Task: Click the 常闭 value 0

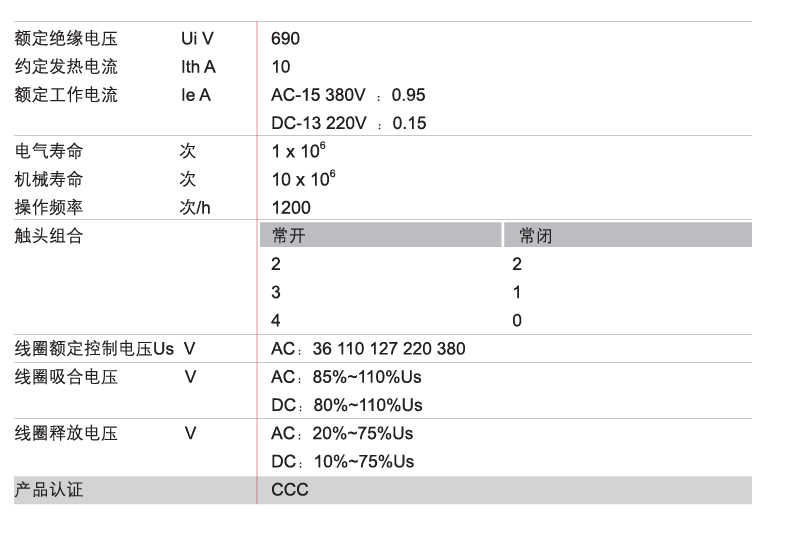Action: click(517, 321)
